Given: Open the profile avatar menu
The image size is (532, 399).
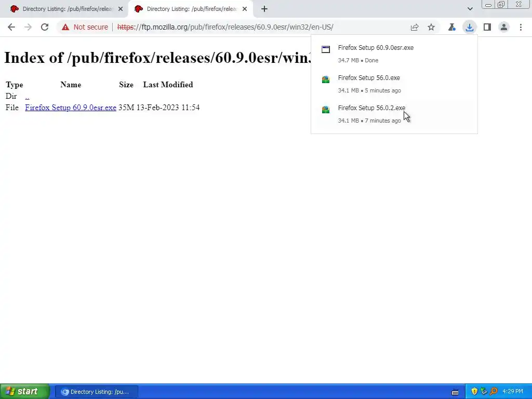Looking at the screenshot, I should pos(504,27).
